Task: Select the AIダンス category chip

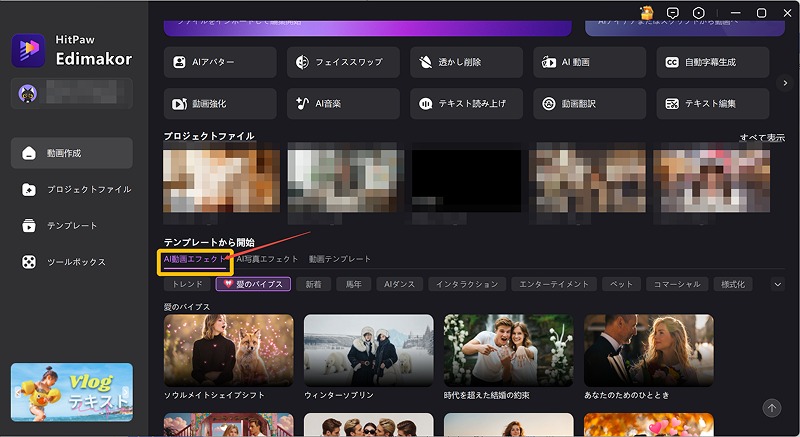Action: pos(399,284)
